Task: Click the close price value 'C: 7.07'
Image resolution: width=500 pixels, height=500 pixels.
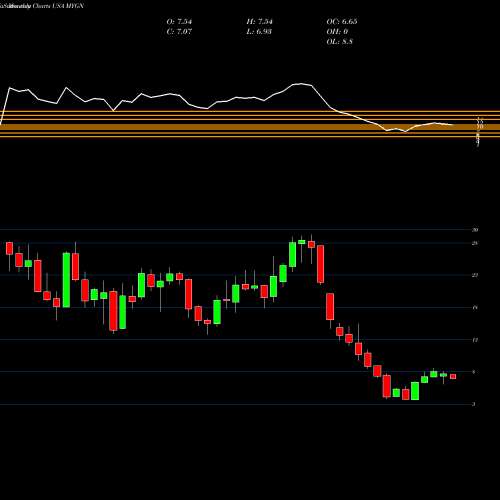Action: pos(179,32)
